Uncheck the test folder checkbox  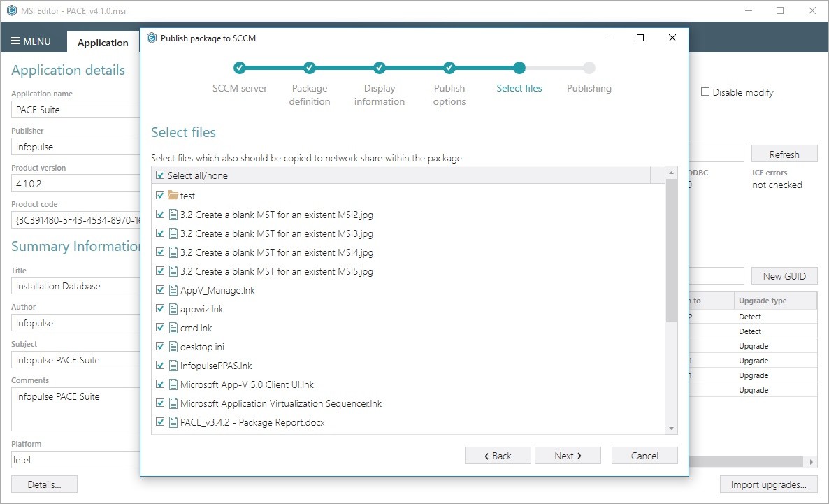tap(160, 195)
